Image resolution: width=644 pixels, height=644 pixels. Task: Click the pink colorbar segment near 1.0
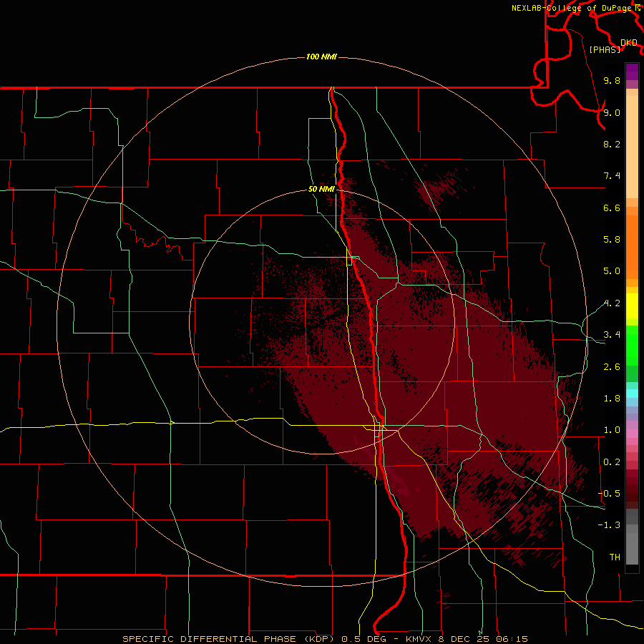point(632,434)
